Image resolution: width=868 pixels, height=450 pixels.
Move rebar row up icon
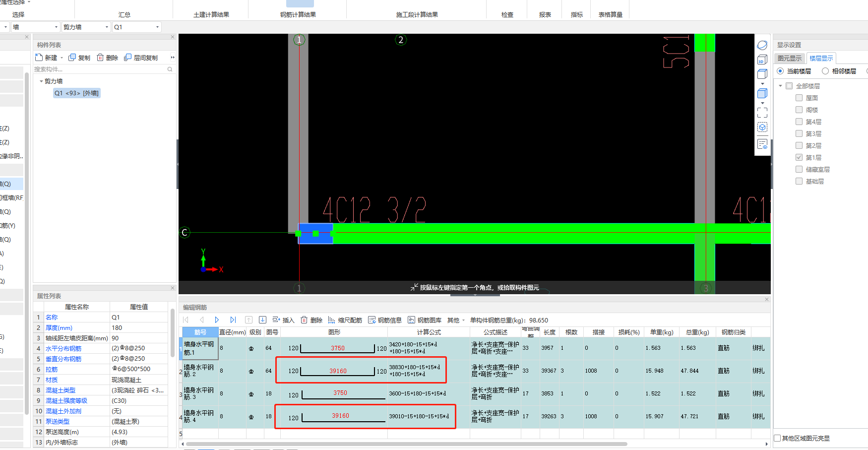[249, 320]
